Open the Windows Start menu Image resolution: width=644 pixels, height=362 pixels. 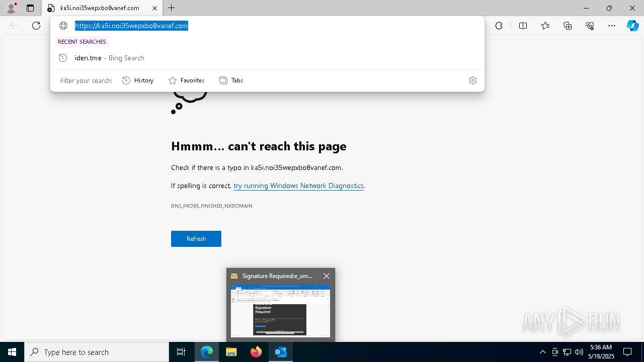12,352
